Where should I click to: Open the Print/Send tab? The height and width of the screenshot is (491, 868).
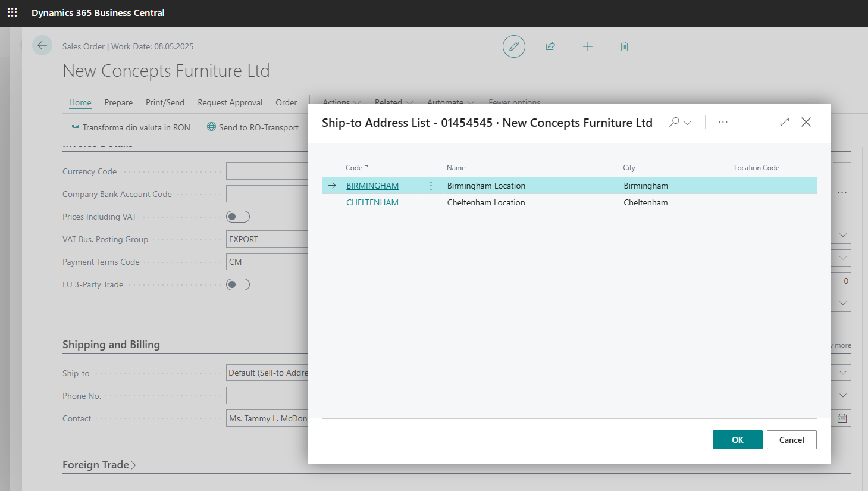tap(165, 102)
